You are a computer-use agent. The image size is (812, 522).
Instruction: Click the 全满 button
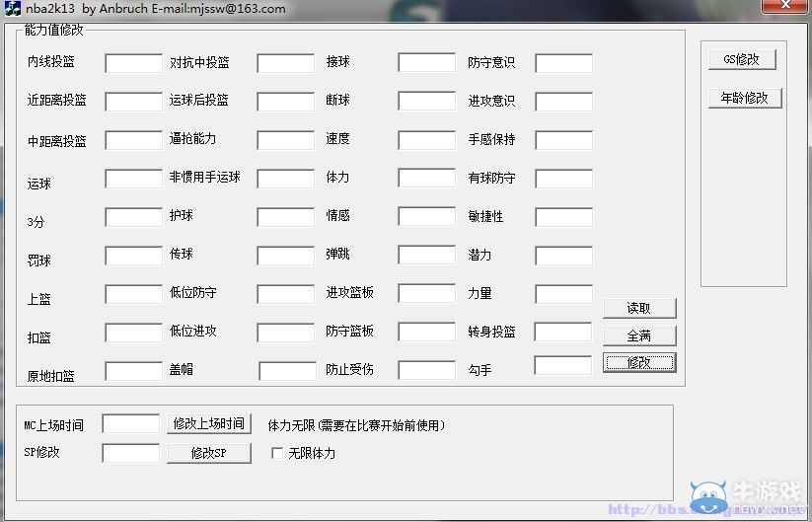(x=639, y=336)
